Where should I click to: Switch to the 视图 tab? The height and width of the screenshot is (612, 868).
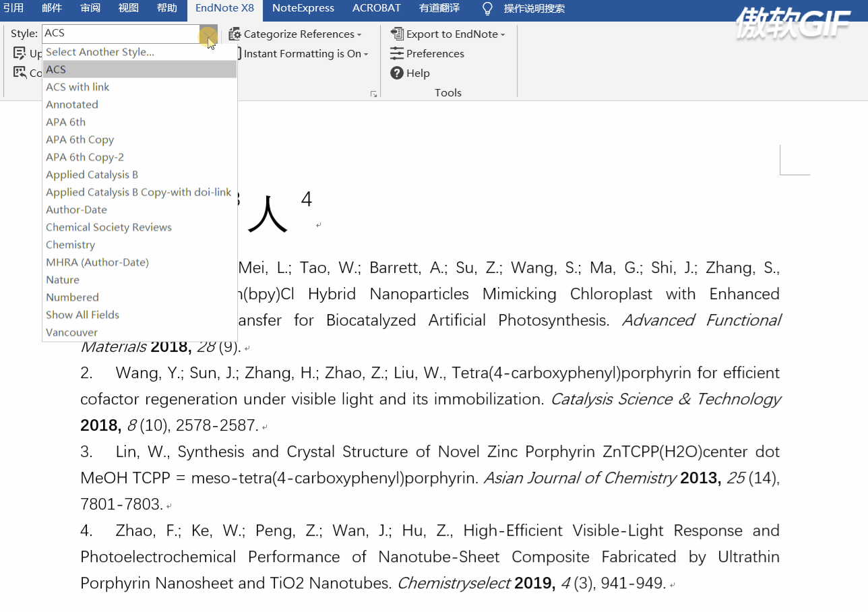129,8
